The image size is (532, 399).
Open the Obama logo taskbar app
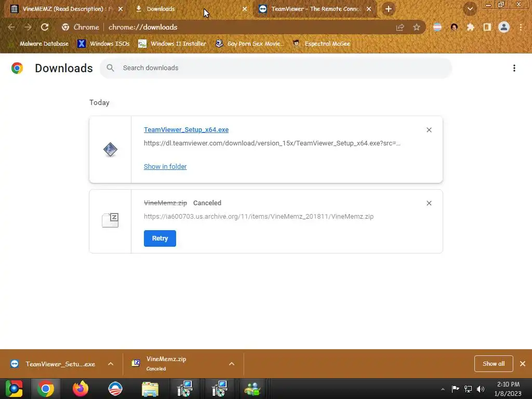[x=115, y=389]
